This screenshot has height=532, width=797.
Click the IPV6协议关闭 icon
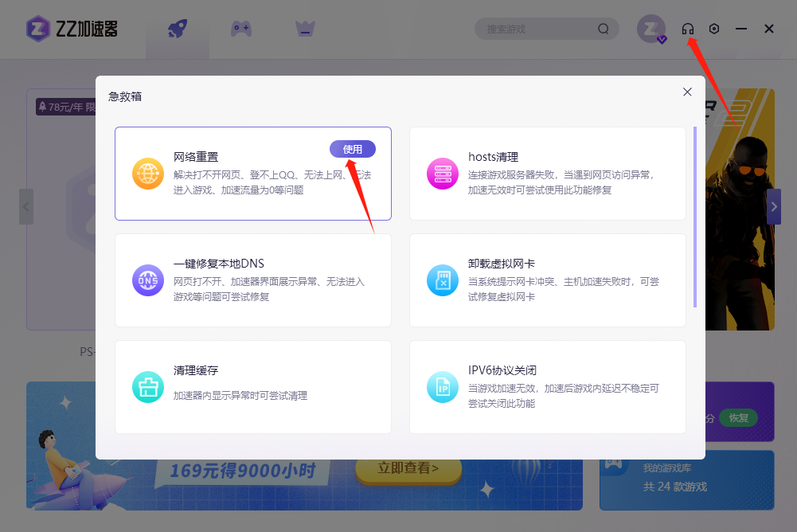coord(443,387)
